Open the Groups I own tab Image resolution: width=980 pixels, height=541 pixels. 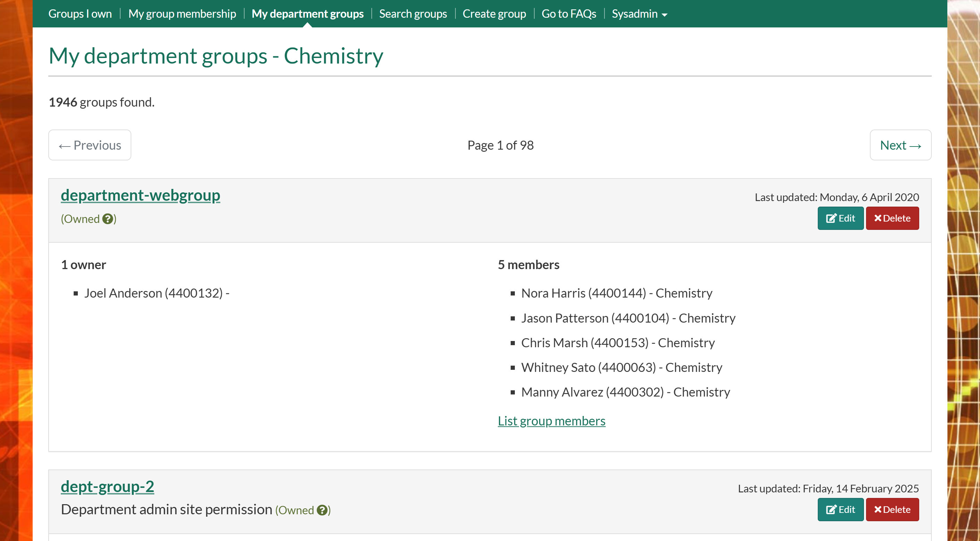[80, 14]
